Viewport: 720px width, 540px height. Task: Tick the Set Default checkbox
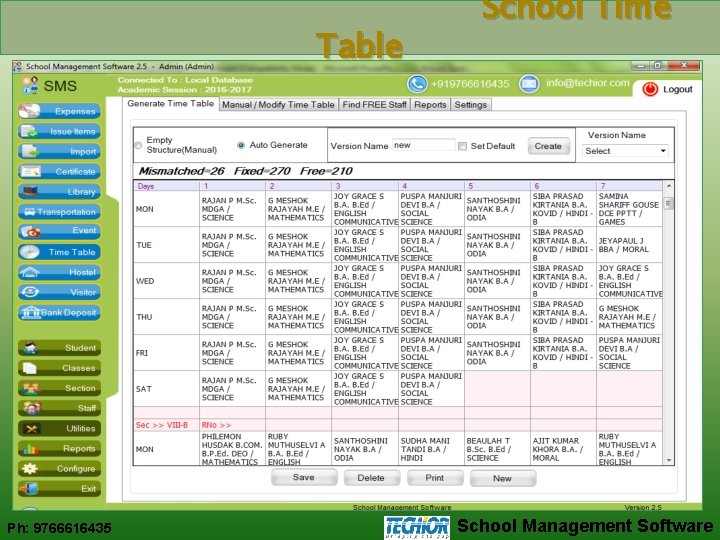[x=462, y=146]
